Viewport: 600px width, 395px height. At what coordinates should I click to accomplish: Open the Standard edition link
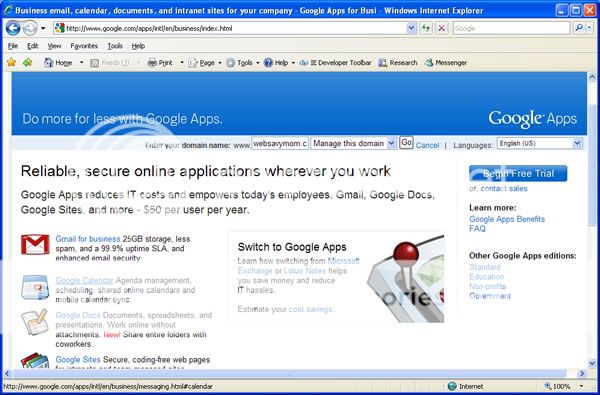[x=485, y=267]
